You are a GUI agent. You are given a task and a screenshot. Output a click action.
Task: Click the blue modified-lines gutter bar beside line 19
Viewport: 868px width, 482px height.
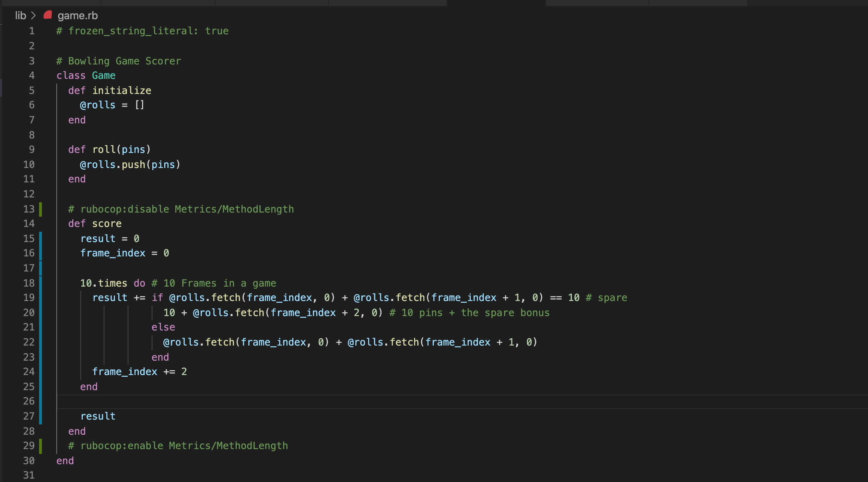41,298
